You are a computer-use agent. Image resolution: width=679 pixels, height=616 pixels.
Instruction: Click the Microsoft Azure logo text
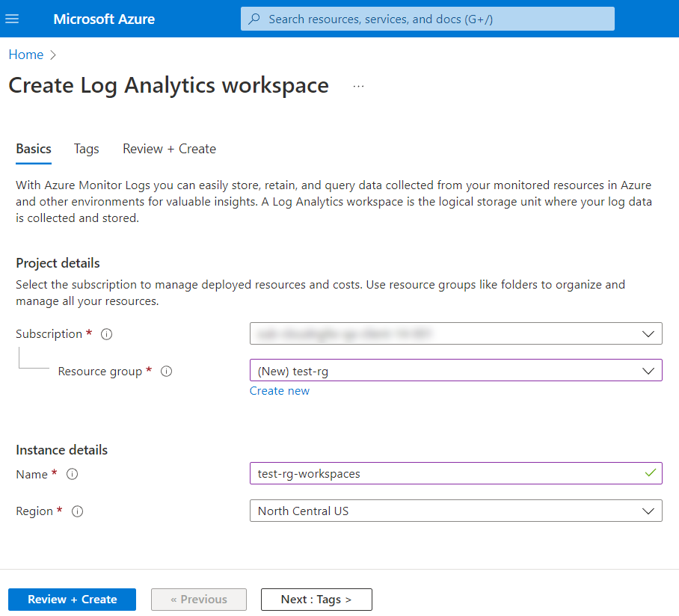104,19
